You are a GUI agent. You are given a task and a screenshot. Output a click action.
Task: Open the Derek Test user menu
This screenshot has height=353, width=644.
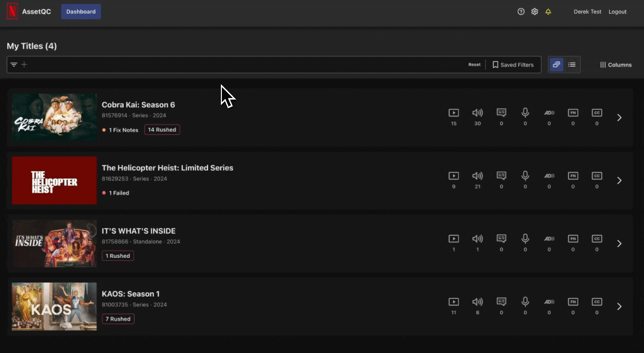tap(588, 12)
